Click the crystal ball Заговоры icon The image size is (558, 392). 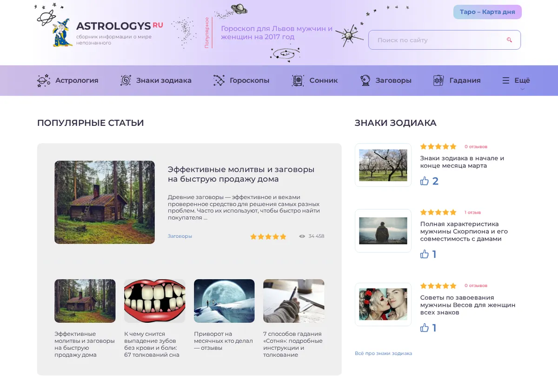[x=365, y=80]
